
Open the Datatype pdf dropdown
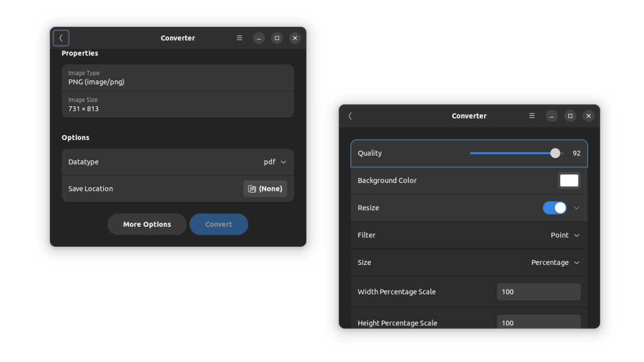point(275,162)
